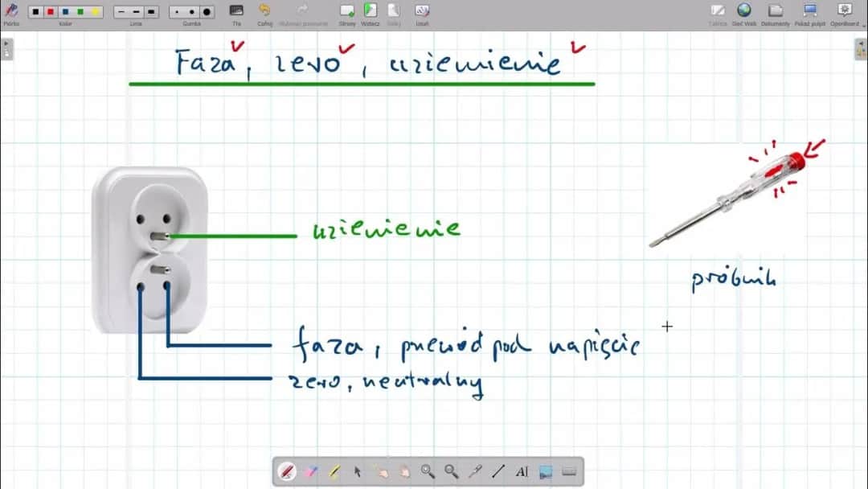The image size is (868, 489).
Task: Select the Line drawing tool
Action: coord(498,472)
